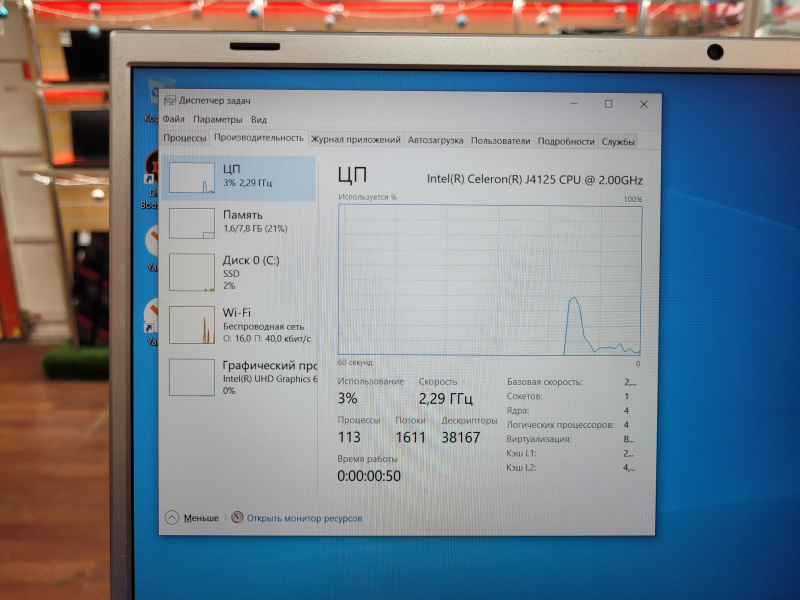
Task: Open the Файл menu
Action: (174, 120)
